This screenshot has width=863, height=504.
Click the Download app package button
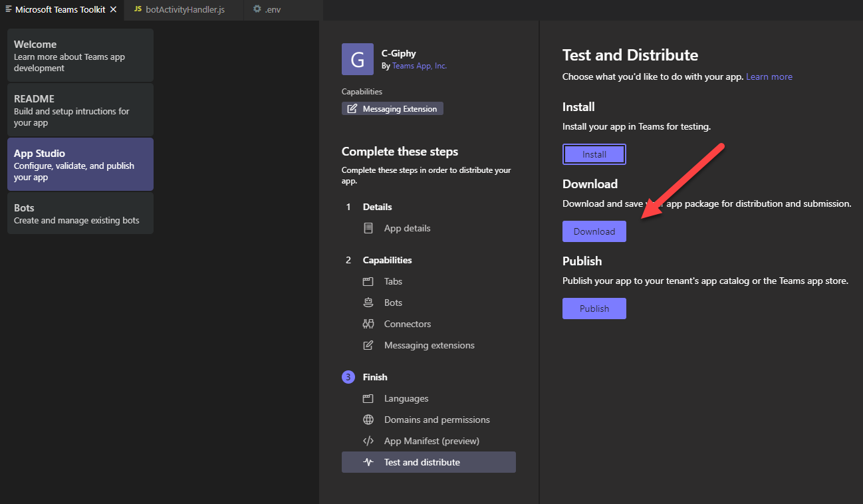click(594, 231)
